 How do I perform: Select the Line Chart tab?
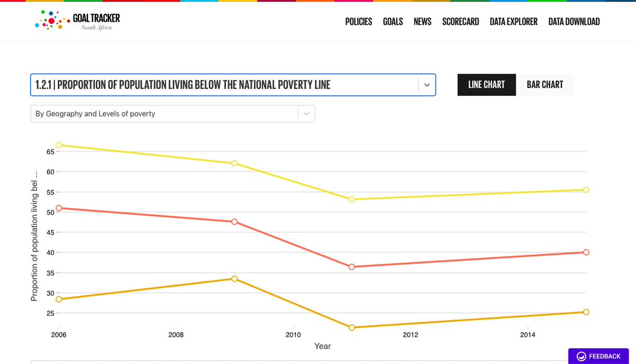[486, 84]
